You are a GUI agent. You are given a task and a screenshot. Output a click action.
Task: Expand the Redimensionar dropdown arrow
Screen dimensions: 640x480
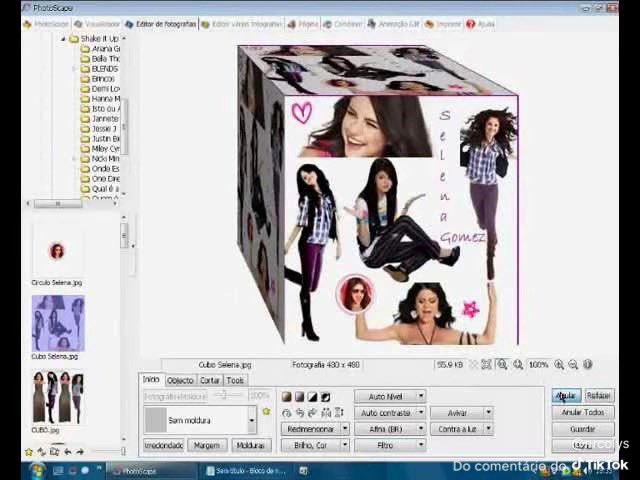(345, 429)
